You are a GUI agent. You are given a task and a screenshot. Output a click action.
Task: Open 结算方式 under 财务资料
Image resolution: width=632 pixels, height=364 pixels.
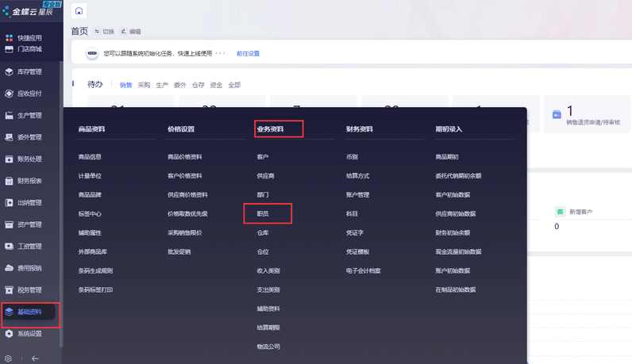click(357, 175)
